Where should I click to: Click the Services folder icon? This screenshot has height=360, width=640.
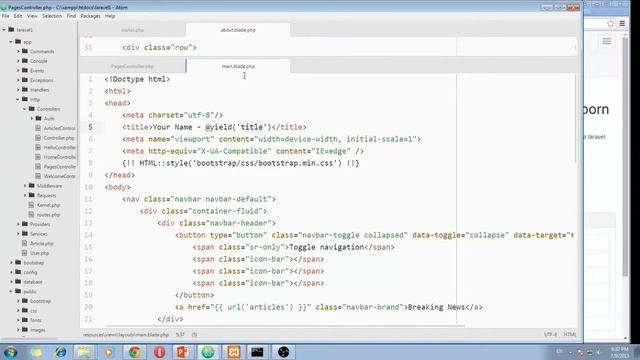click(x=25, y=233)
